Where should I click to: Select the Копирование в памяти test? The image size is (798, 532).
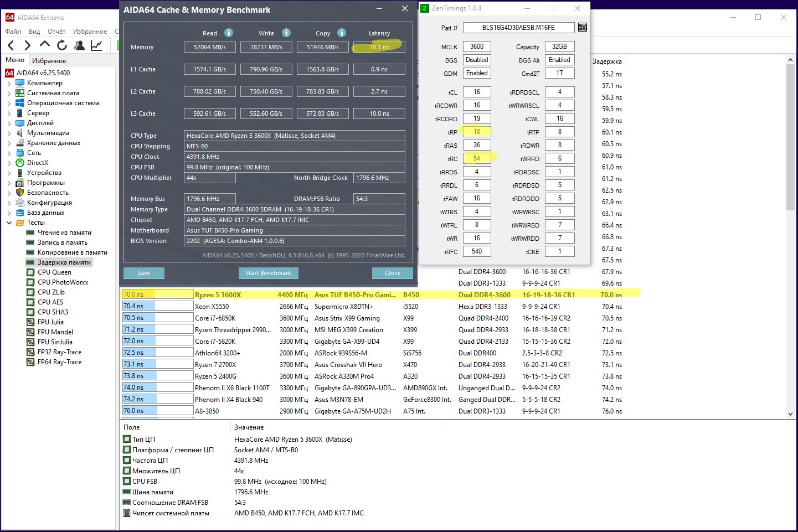pyautogui.click(x=73, y=252)
